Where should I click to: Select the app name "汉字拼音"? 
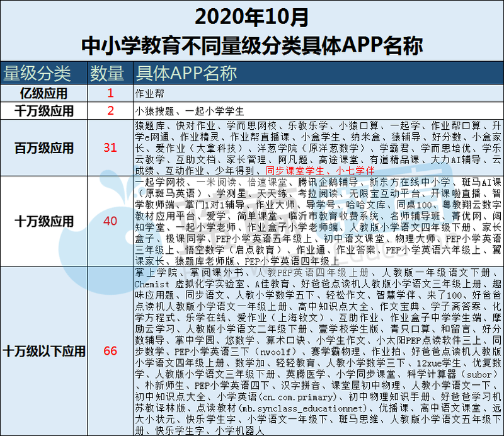[x=301, y=385]
